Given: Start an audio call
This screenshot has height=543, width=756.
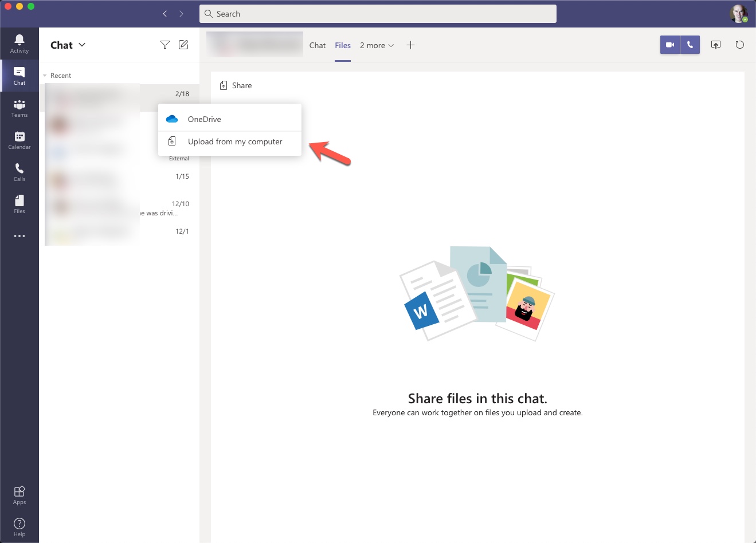Looking at the screenshot, I should click(x=690, y=44).
